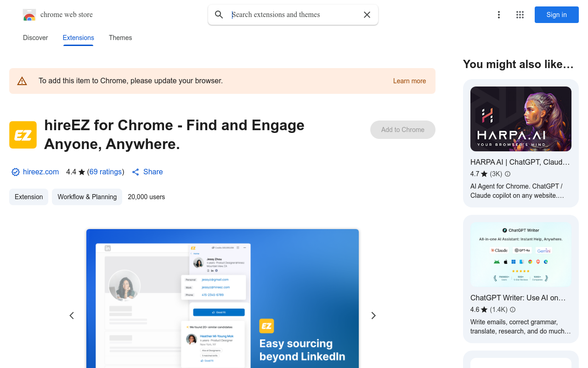Click info icon beside ChatGPT Writer rating
The image size is (588, 368).
[x=513, y=310]
